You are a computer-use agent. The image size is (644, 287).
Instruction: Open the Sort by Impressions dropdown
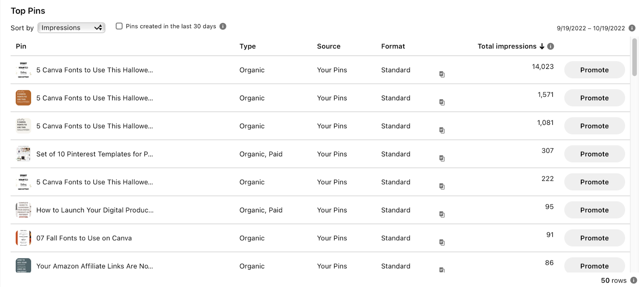(x=71, y=28)
